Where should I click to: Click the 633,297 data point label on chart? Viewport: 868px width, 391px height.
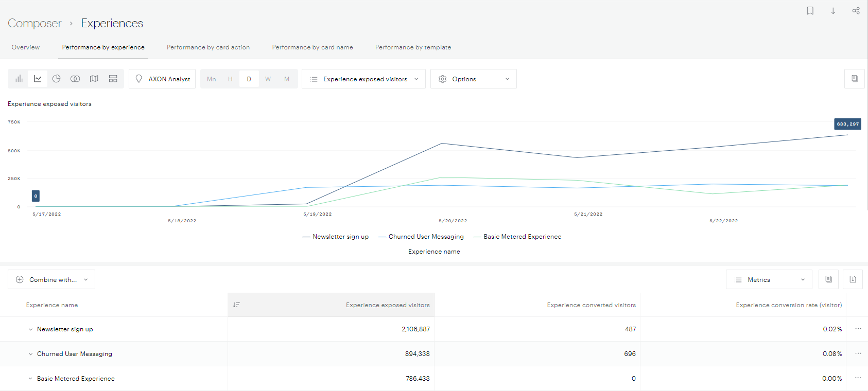click(x=847, y=124)
